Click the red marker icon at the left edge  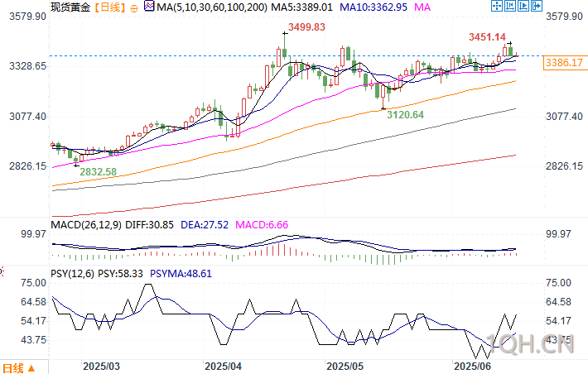pyautogui.click(x=2, y=271)
